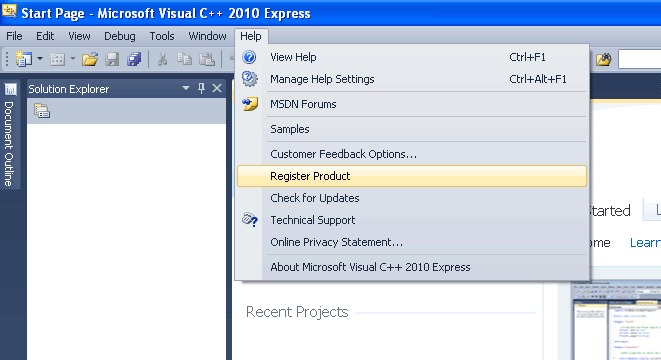The height and width of the screenshot is (360, 661).
Task: Choose View Help from Help menu
Action: [412, 57]
